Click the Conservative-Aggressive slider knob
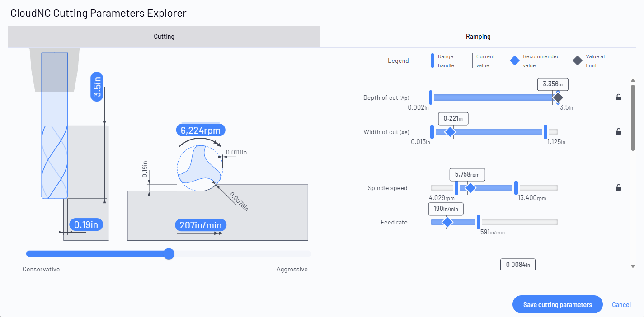Screen dimensions: 644x317 169,254
